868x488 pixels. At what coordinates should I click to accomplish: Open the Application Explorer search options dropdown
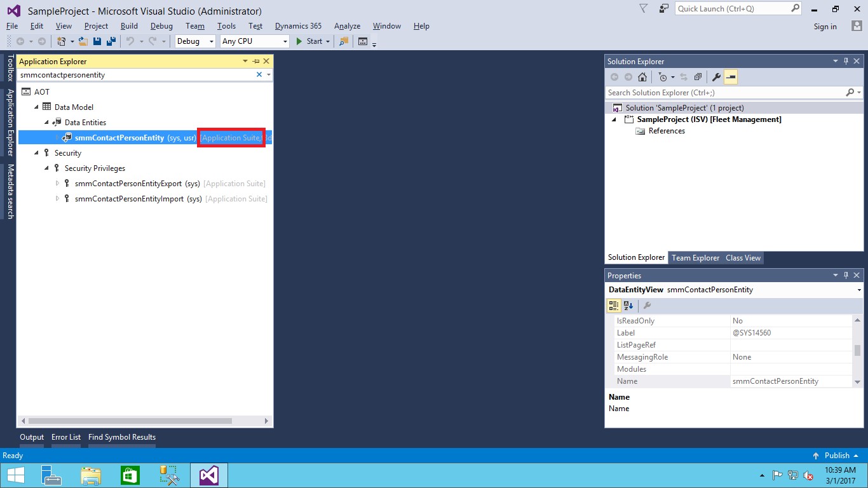(x=269, y=74)
